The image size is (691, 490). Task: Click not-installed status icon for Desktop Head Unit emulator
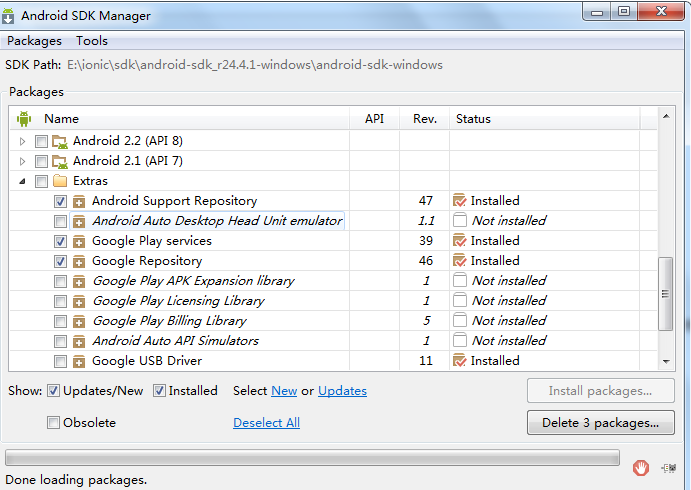(x=460, y=220)
